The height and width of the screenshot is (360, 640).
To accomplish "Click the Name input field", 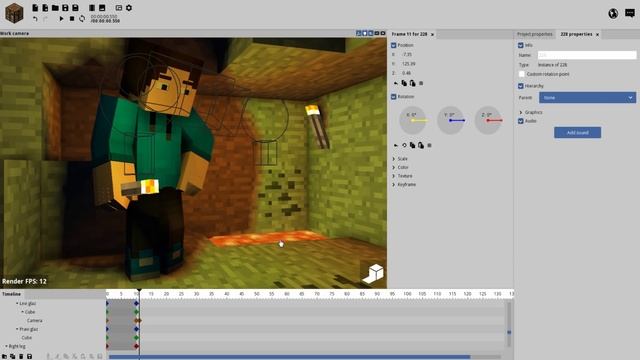I will point(587,55).
